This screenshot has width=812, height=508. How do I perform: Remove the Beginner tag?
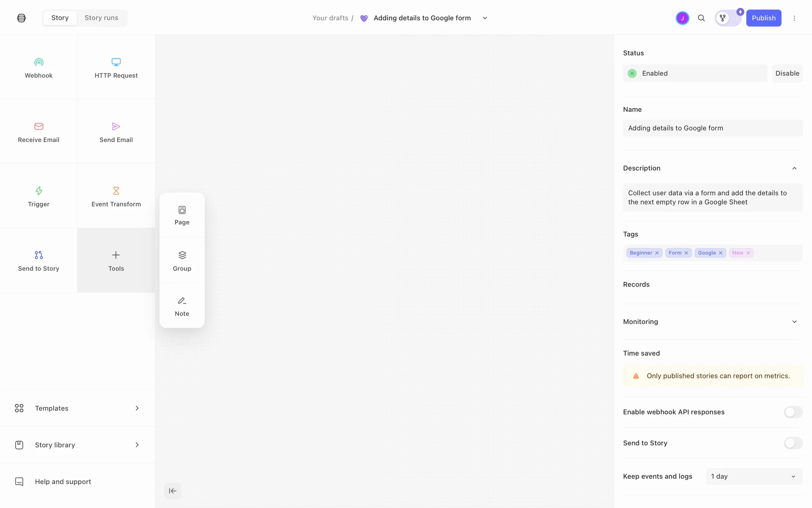click(x=657, y=253)
